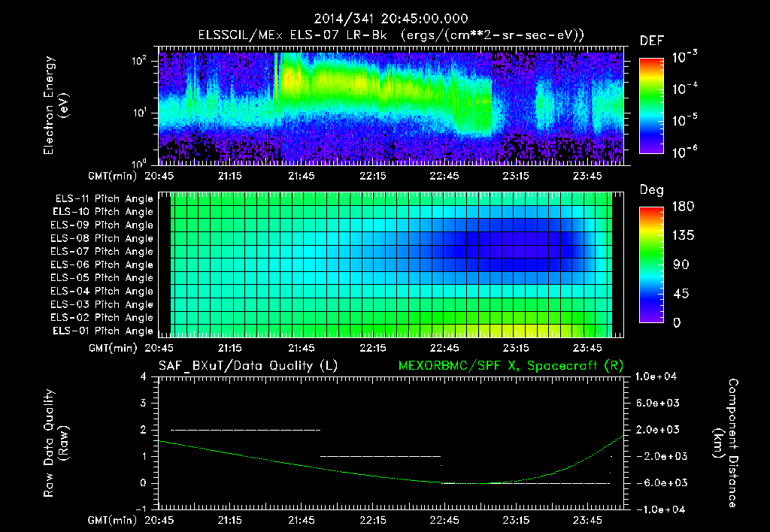The height and width of the screenshot is (532, 770).
Task: Click the 90 degree scale value
Action: (x=681, y=264)
